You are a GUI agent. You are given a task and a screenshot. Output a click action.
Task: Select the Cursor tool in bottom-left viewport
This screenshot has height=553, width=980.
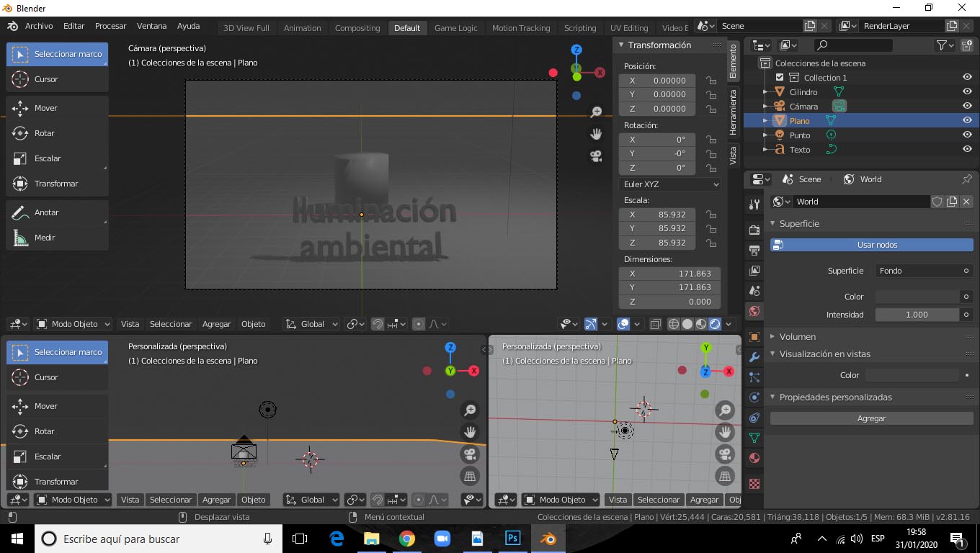[58, 377]
